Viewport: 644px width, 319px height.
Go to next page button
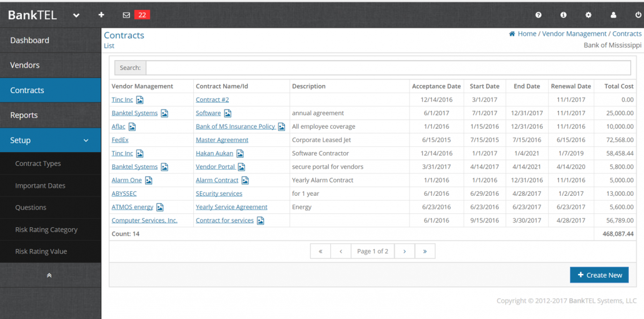[405, 251]
